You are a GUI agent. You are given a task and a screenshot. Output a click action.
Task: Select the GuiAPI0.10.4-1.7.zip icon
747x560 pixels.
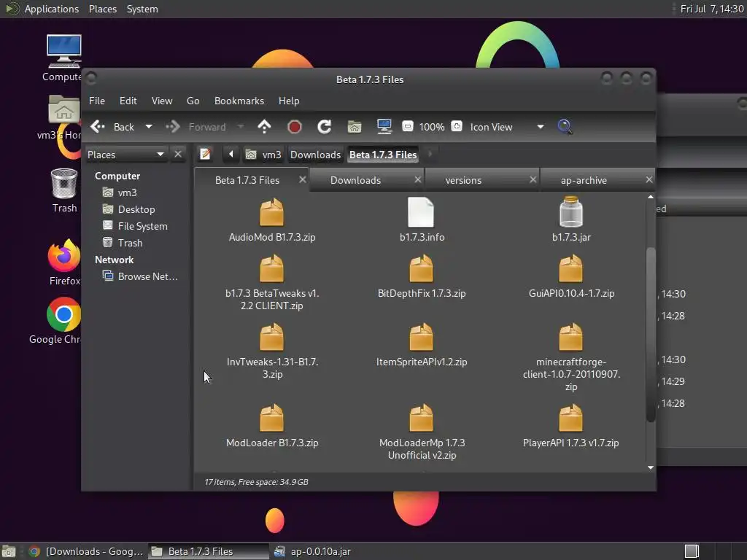pyautogui.click(x=570, y=268)
